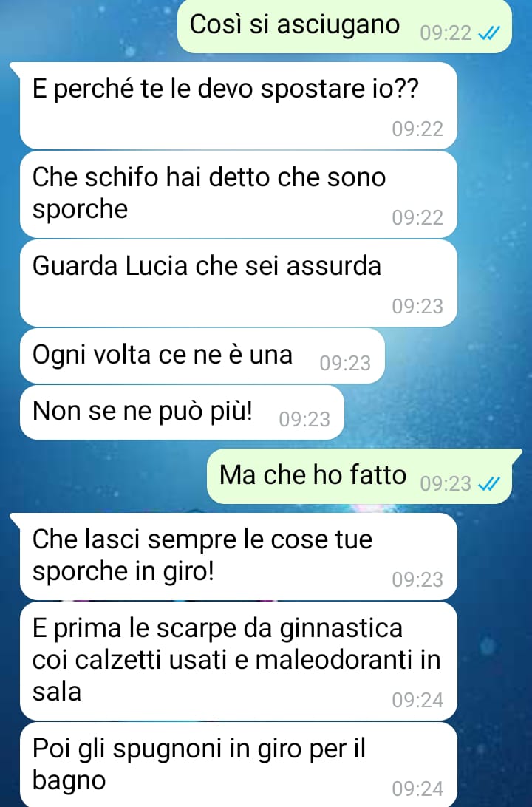Select the message about 'scarpe da ginnastica'

click(238, 661)
